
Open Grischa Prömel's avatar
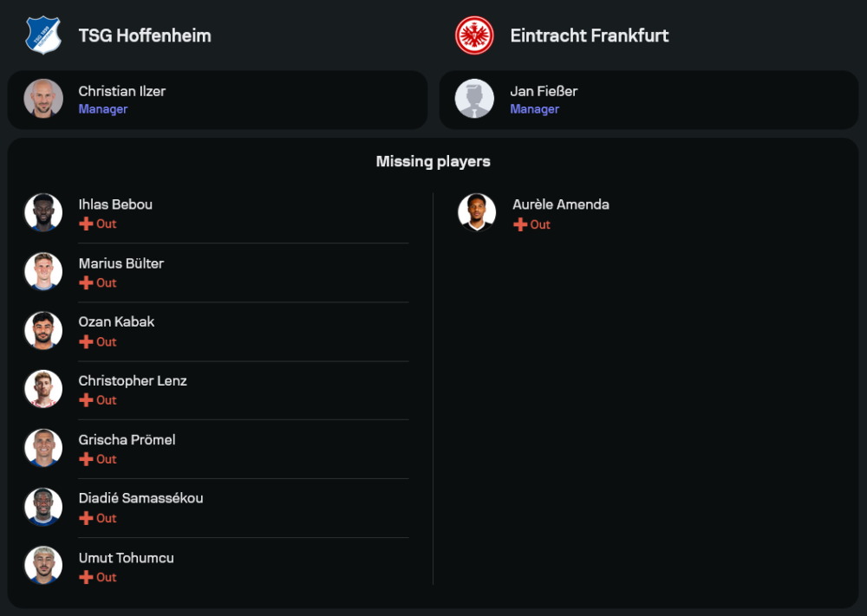click(x=43, y=448)
